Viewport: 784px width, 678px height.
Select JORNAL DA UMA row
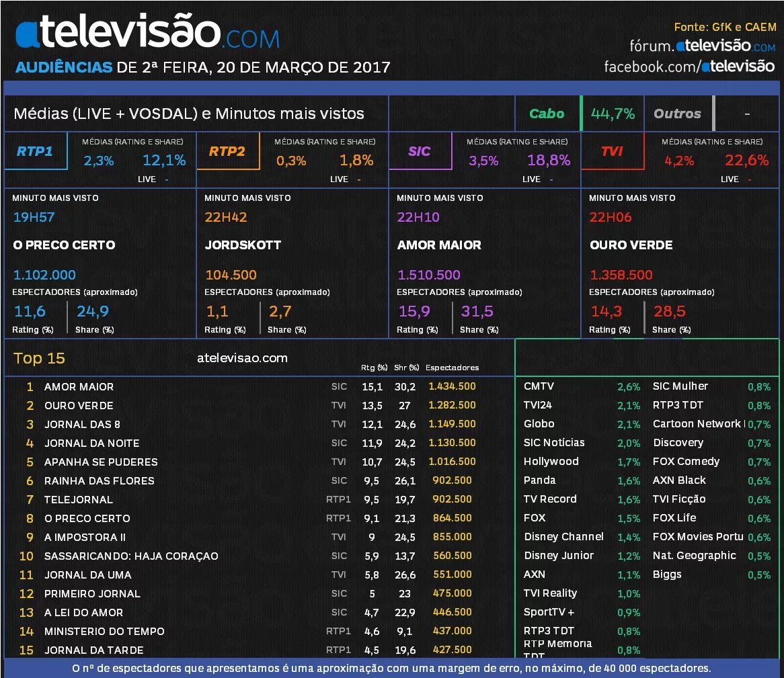tap(260, 575)
